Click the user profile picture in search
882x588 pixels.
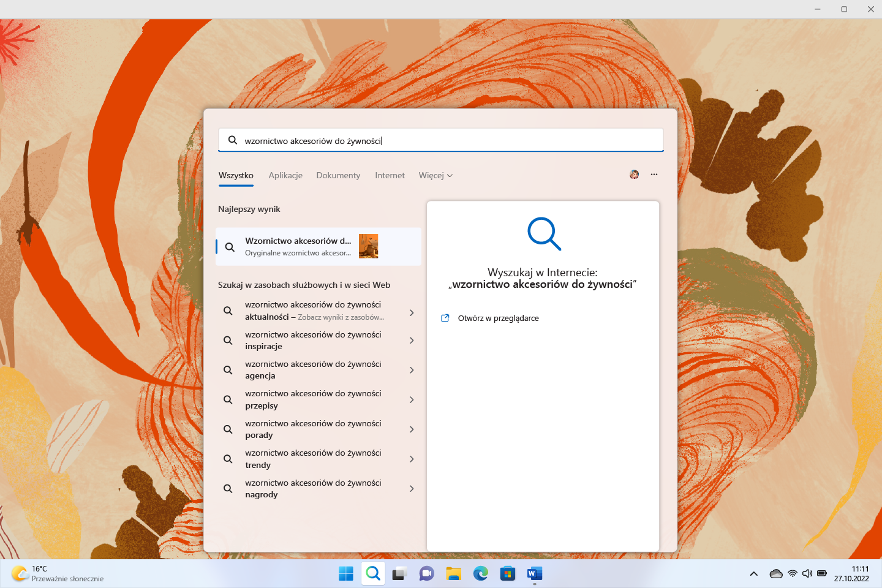click(x=634, y=175)
